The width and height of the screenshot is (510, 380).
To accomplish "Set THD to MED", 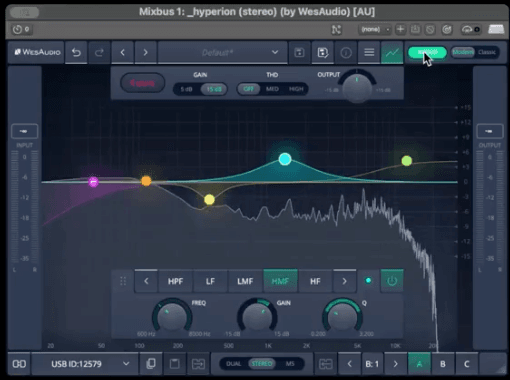I will pyautogui.click(x=272, y=89).
